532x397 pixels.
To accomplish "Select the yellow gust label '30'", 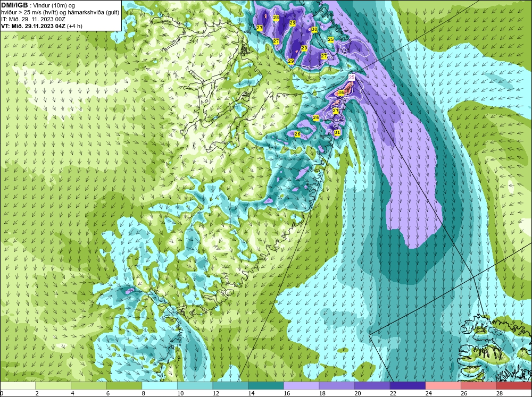I will (314, 29).
